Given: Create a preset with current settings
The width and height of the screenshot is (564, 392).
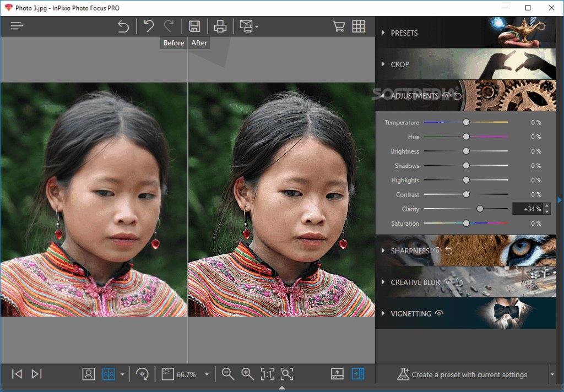Looking at the screenshot, I should tap(462, 374).
